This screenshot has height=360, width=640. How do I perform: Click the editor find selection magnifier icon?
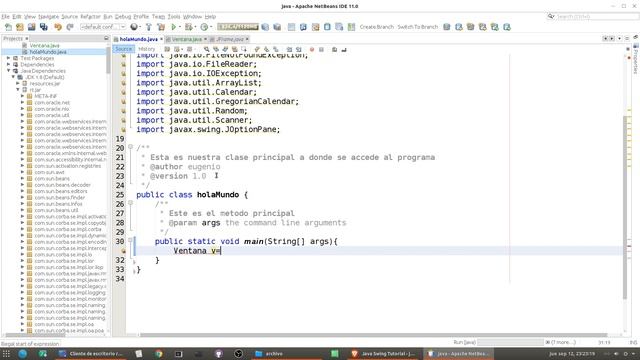pos(207,49)
